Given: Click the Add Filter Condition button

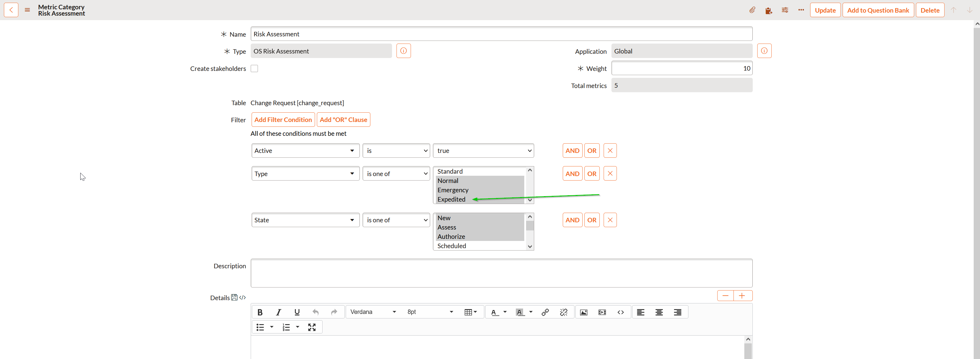Looking at the screenshot, I should 283,119.
